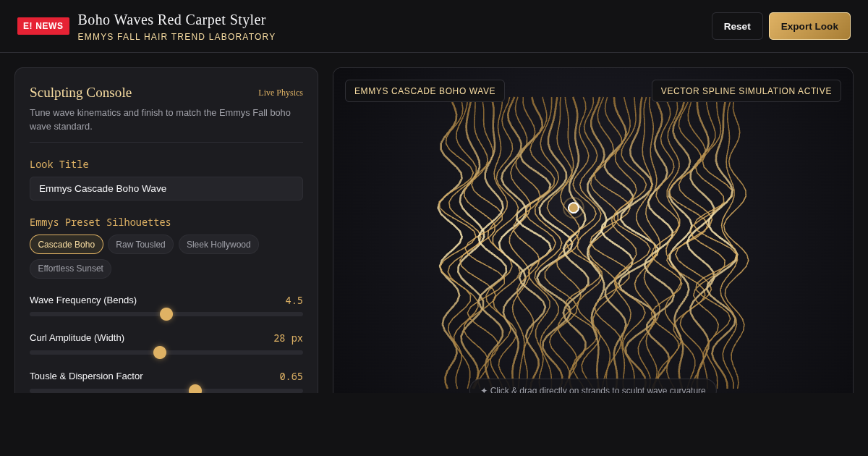This screenshot has width=868, height=456.
Task: Focus the Look Title input field
Action: (166, 188)
